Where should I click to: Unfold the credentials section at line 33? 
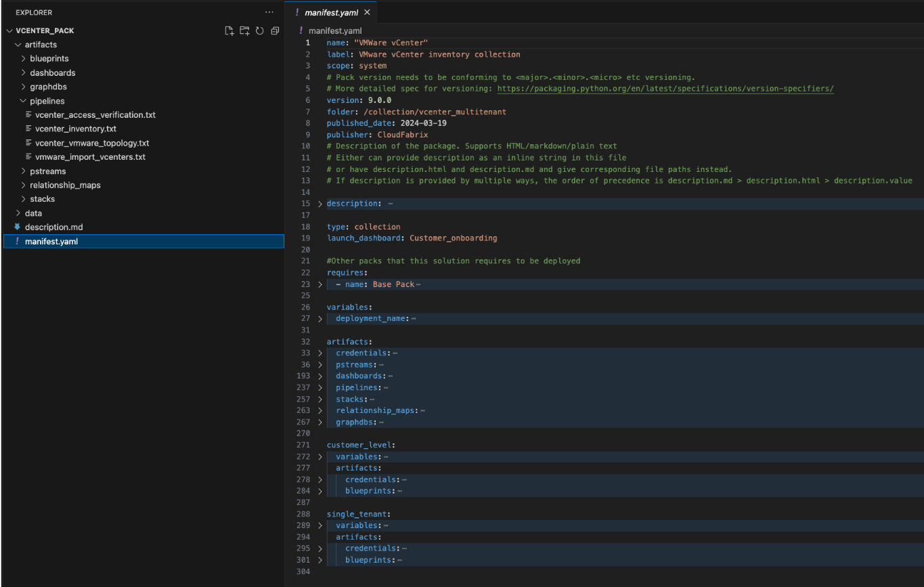click(x=320, y=353)
